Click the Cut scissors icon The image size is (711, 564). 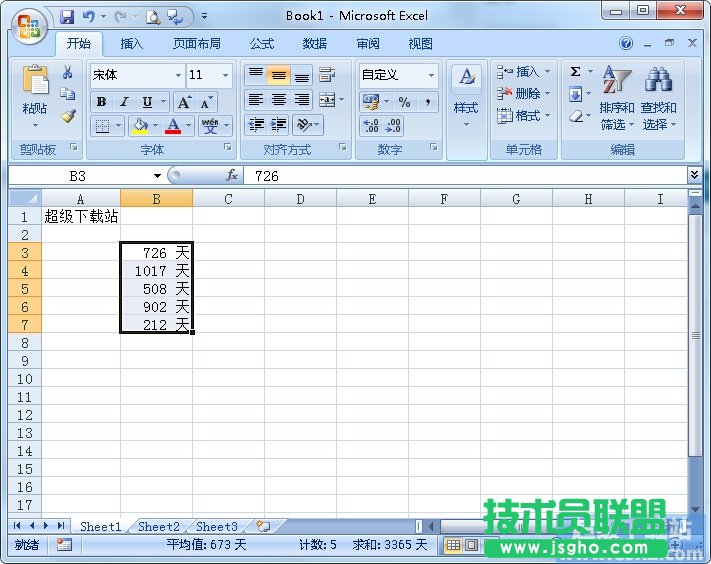click(x=68, y=73)
